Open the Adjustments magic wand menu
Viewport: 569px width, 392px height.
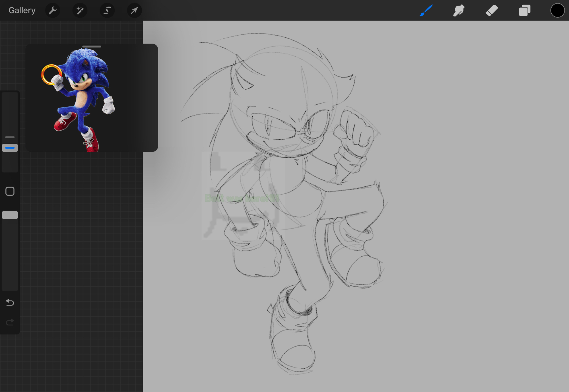[80, 11]
